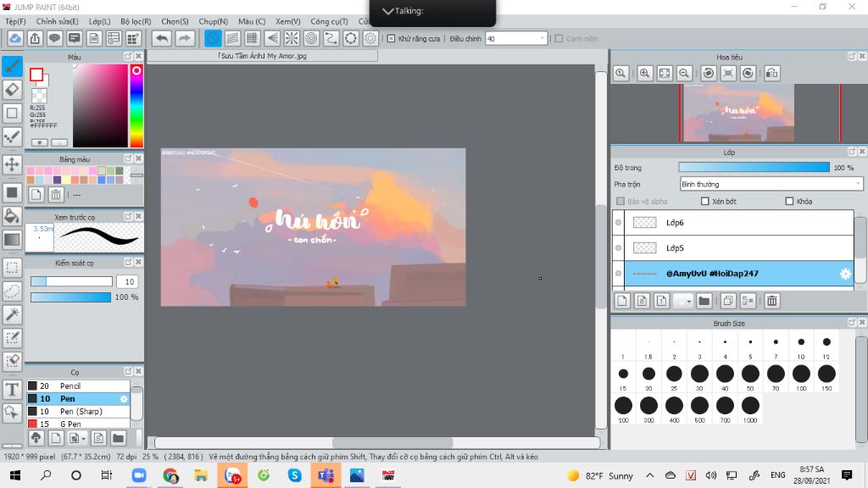
Task: Select the Lasso selection tool
Action: (x=12, y=291)
